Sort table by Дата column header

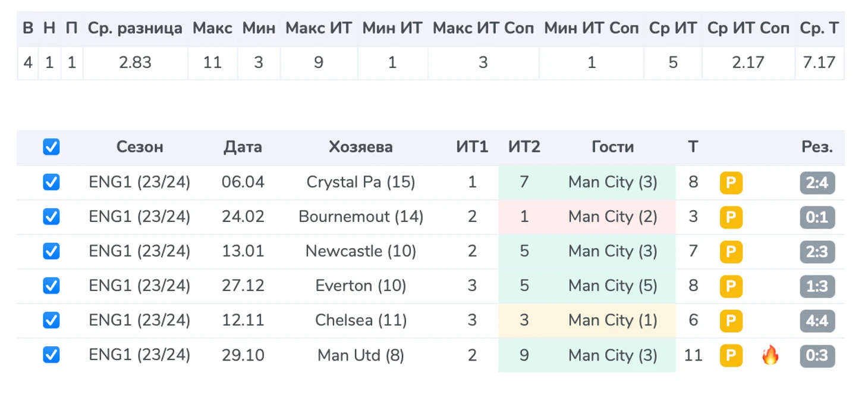tap(243, 147)
